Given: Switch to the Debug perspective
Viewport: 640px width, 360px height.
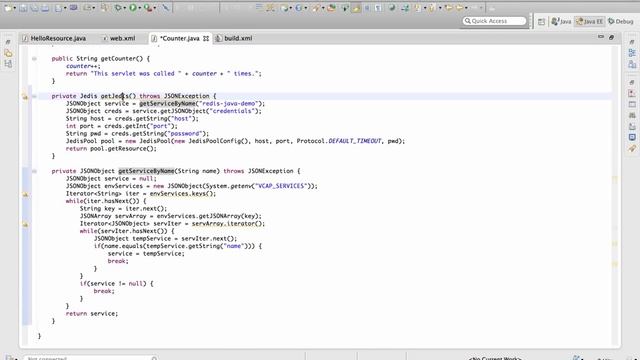Looking at the screenshot, I should 620,21.
